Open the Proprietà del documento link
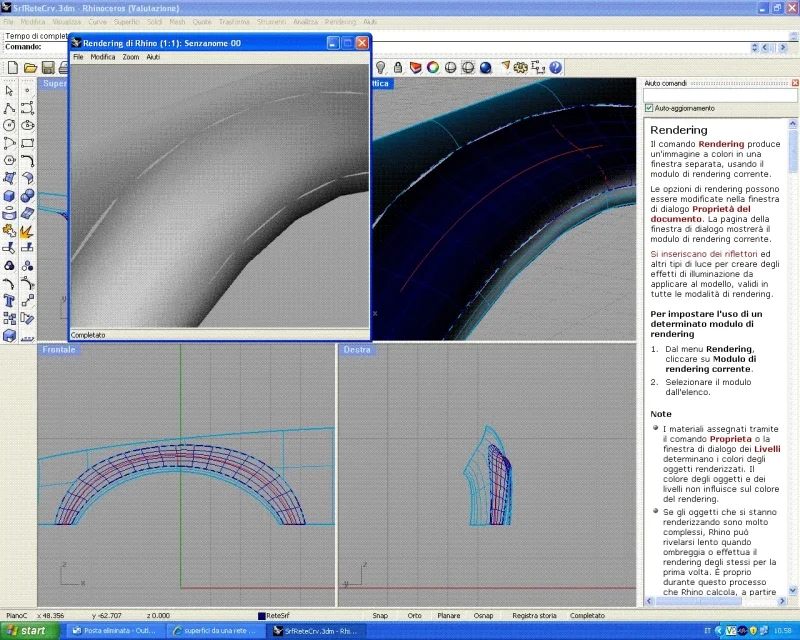 click(x=701, y=214)
